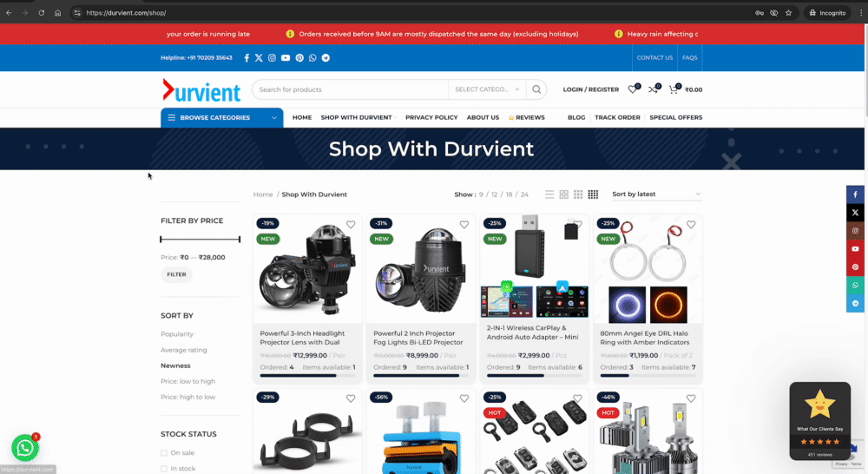Open Instagram icon in blue header

[272, 57]
